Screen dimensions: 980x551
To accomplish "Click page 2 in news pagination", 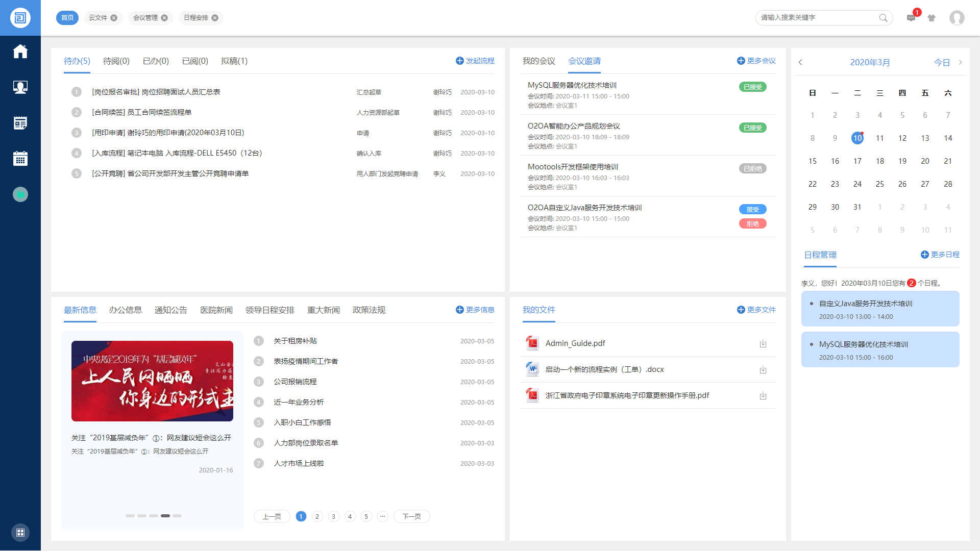I will 317,517.
